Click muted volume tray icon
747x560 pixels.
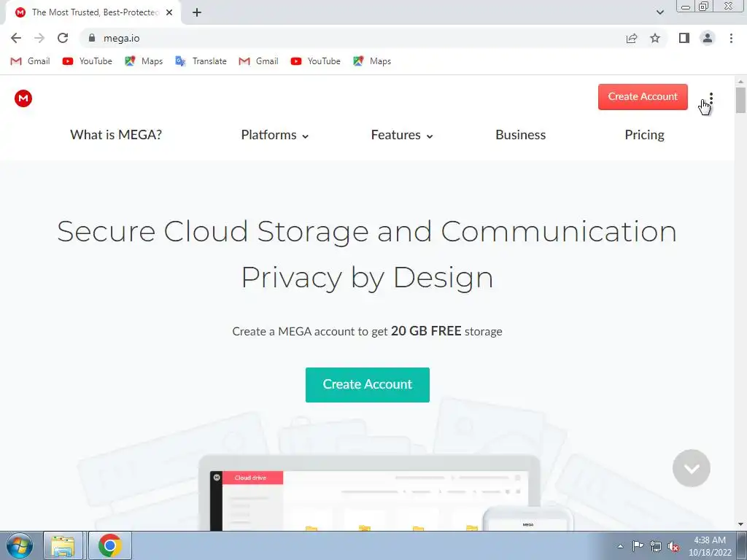pos(673,546)
